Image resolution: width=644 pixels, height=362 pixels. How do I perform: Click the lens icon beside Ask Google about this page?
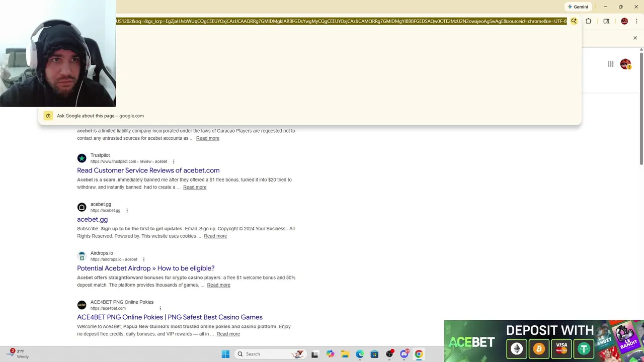point(48,116)
